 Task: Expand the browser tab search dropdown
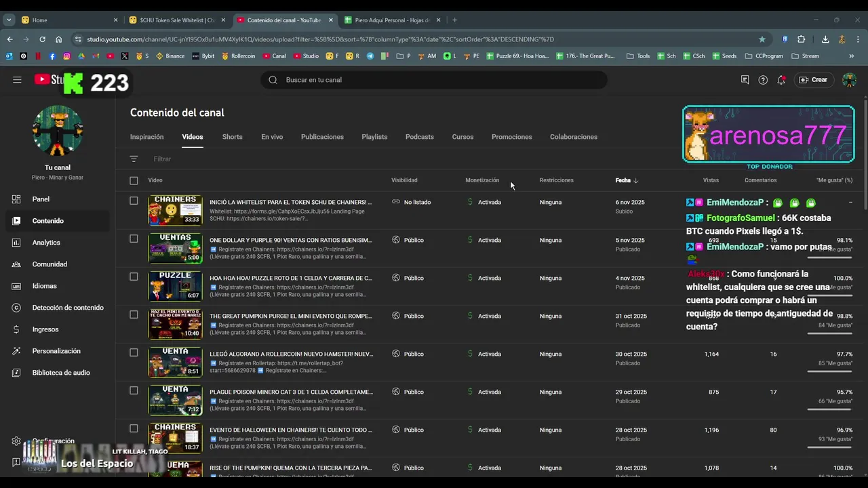tap(9, 20)
